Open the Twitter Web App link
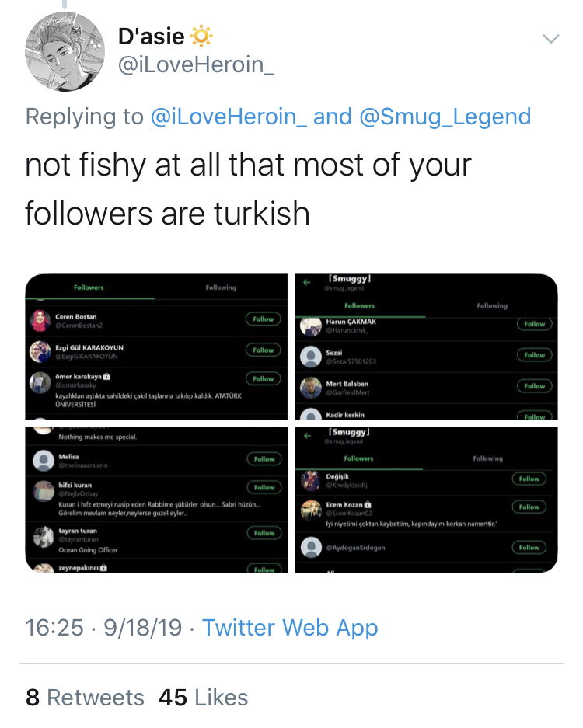This screenshot has width=583, height=728. click(290, 628)
